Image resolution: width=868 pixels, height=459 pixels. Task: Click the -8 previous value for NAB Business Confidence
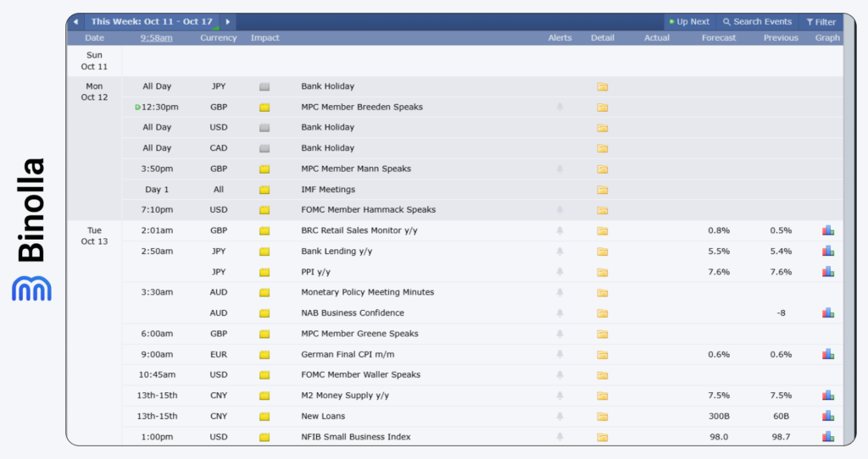[x=781, y=313]
